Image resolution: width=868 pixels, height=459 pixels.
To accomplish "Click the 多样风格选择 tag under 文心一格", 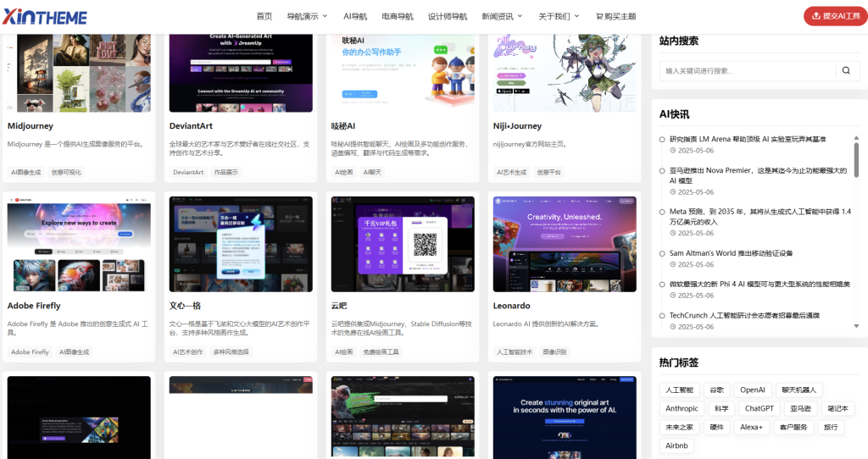I will point(231,351).
